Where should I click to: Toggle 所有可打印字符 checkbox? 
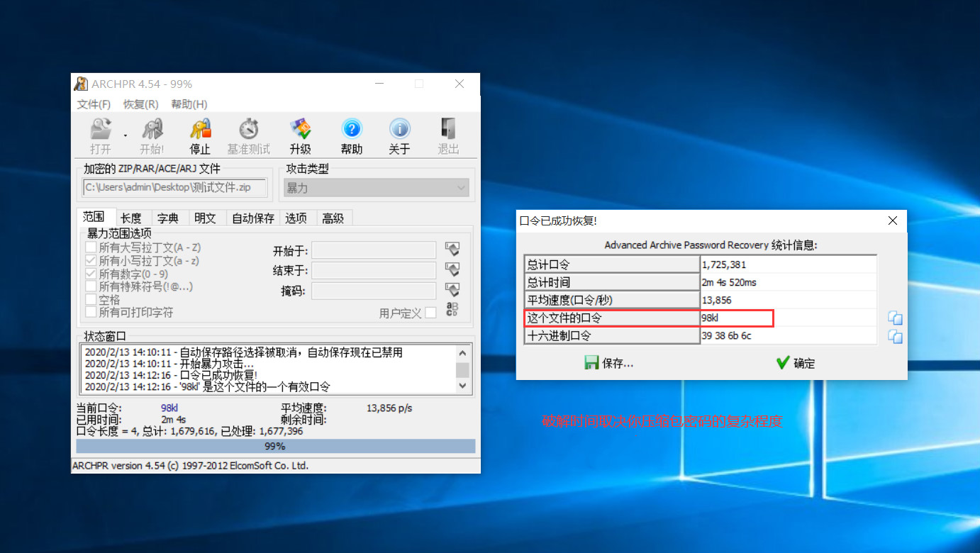91,312
